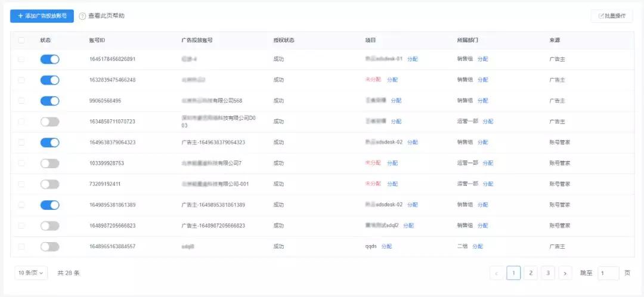Click the account ID 99060568495
Viewport: 644px width, 297px height.
pos(105,101)
